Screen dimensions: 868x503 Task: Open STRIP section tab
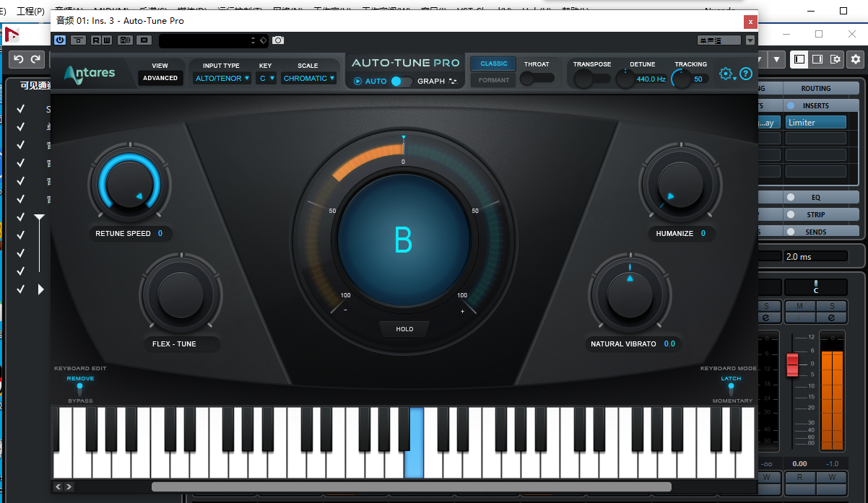(816, 214)
